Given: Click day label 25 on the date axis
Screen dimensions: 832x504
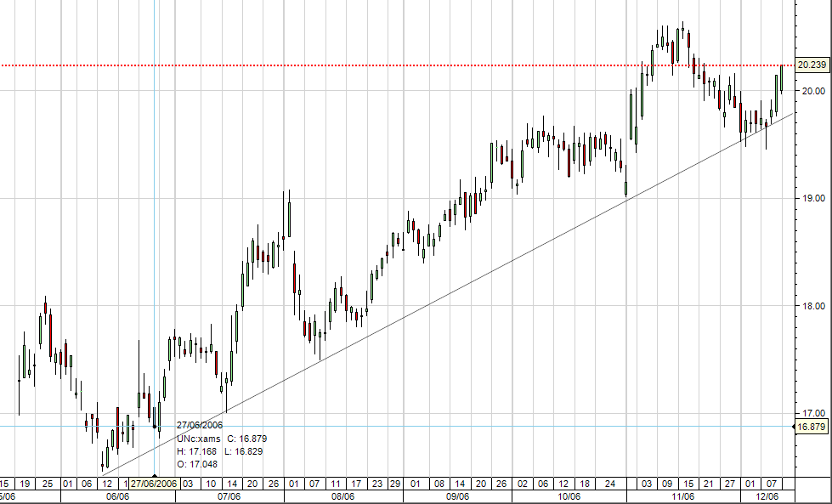Looking at the screenshot, I should [48, 484].
